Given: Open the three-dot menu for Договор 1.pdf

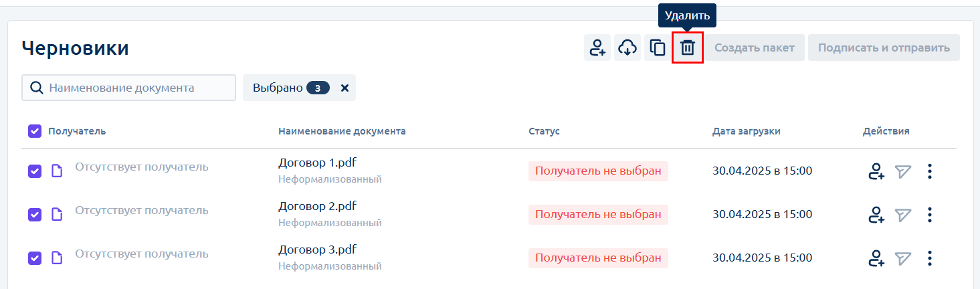Looking at the screenshot, I should click(929, 172).
